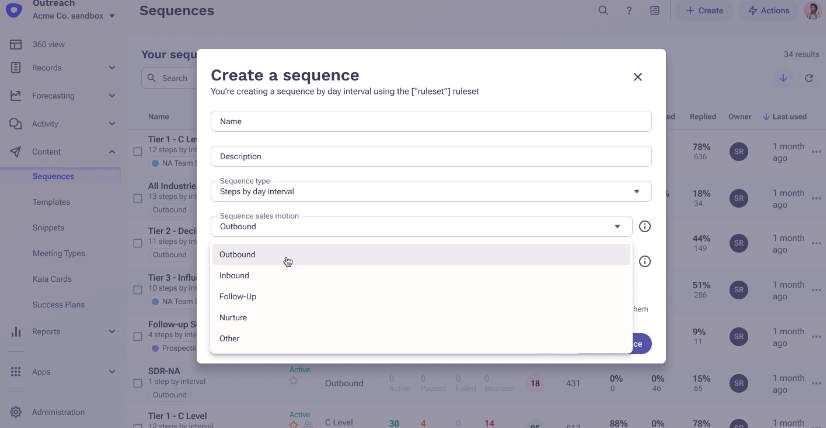Click the Name input field
Screen dimensions: 826x428
coord(431,121)
